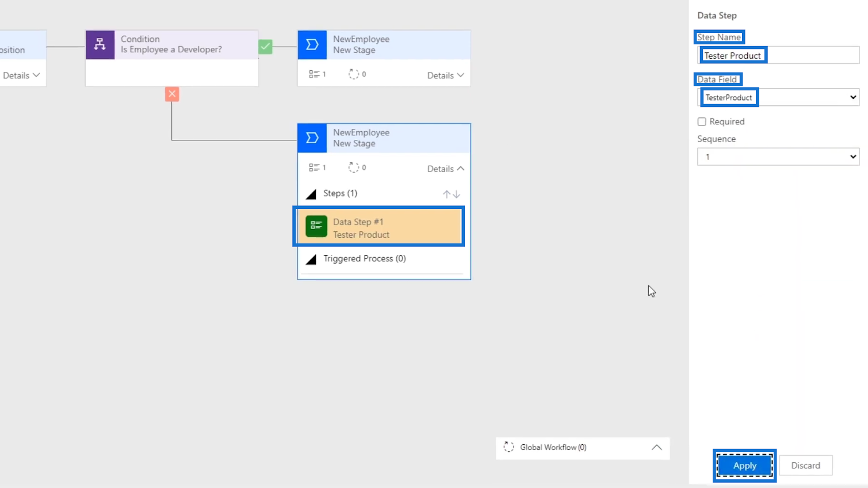Click the 'Global Workflow (0)' label
Image resolution: width=868 pixels, height=488 pixels.
point(553,447)
